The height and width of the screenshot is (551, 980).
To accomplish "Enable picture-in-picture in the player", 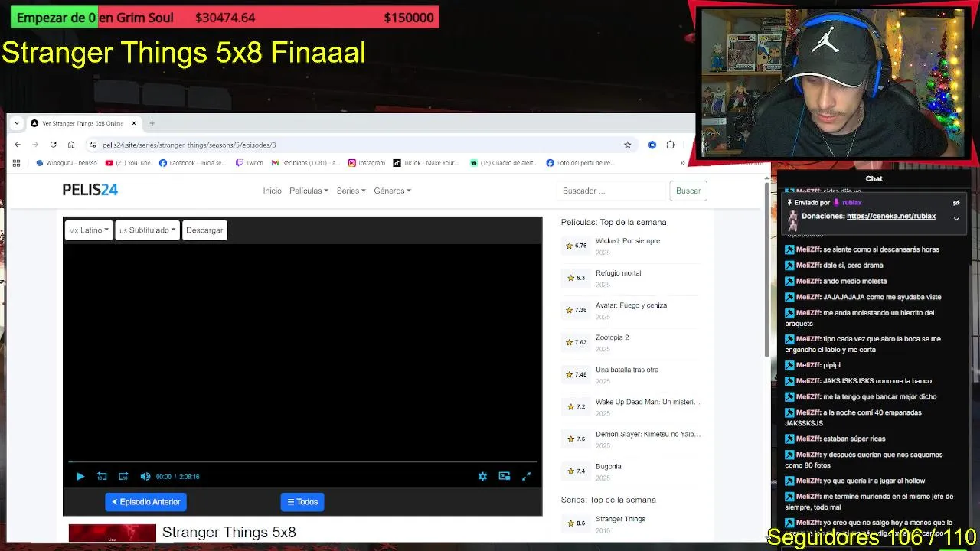I will [505, 476].
